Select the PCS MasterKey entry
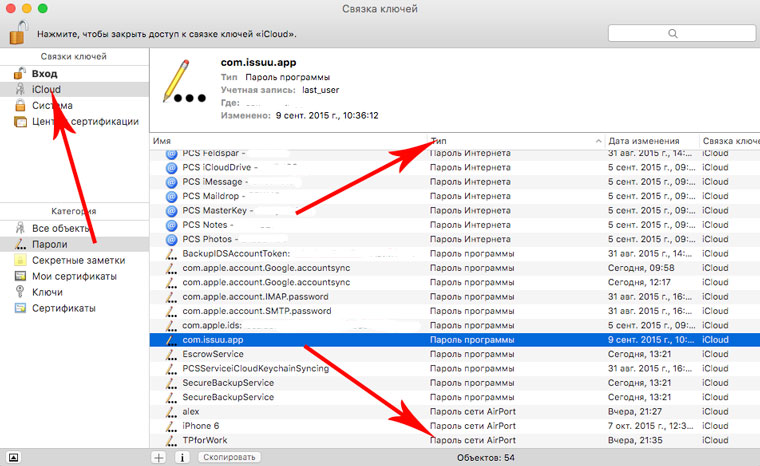This screenshot has width=760, height=466. click(455, 210)
